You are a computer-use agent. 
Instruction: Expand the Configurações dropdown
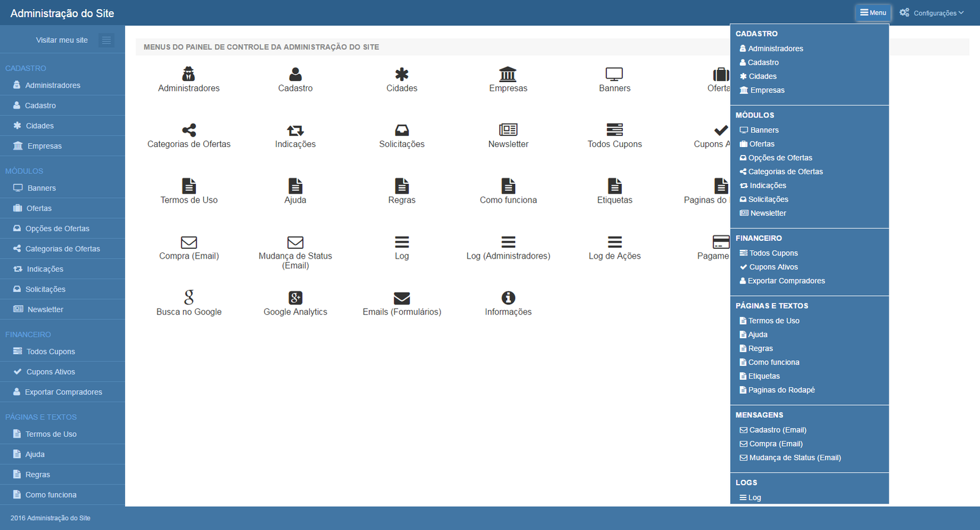tap(932, 13)
